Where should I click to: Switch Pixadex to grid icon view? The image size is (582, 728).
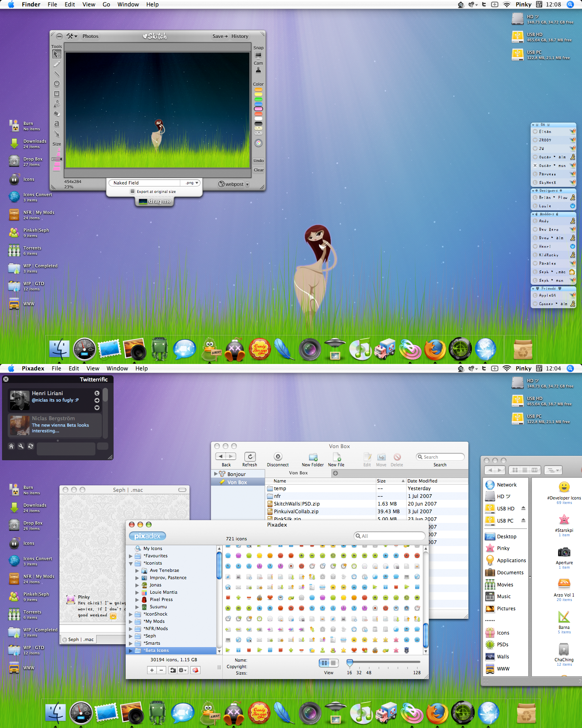click(324, 663)
